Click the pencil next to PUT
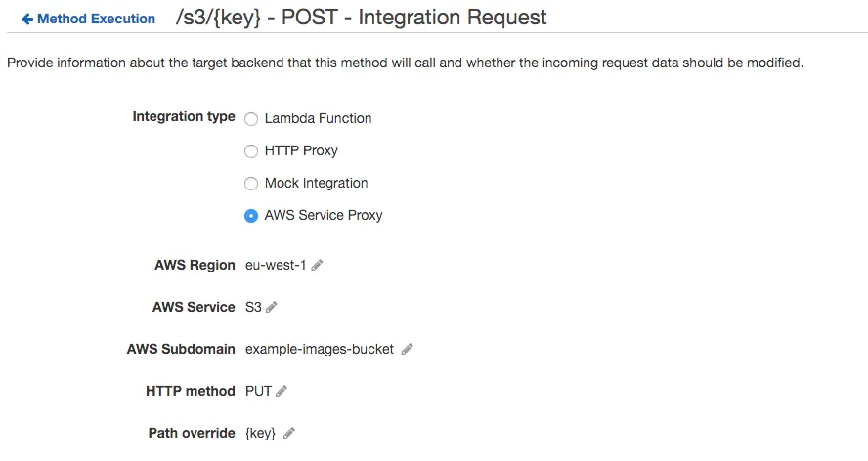Viewport: 868px width, 461px height. [282, 391]
